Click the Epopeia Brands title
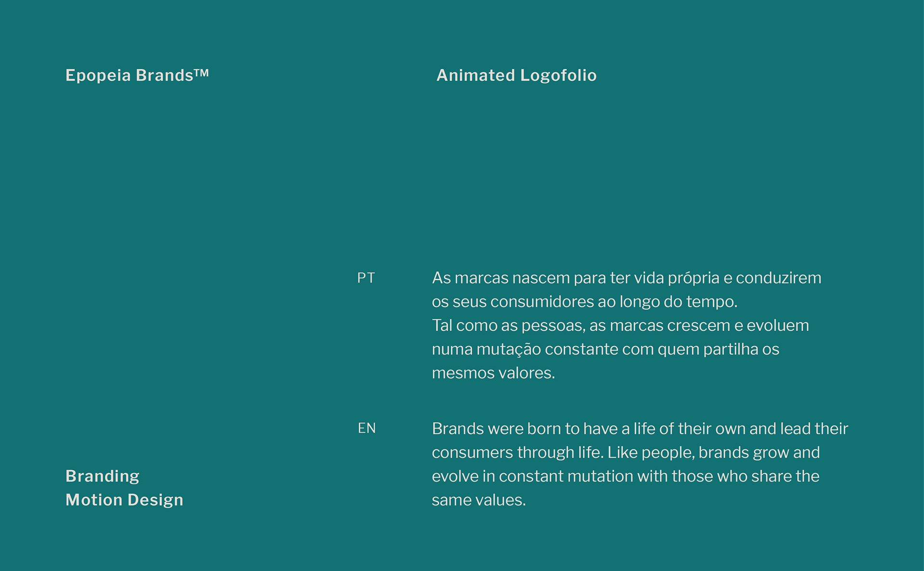 pos(137,75)
